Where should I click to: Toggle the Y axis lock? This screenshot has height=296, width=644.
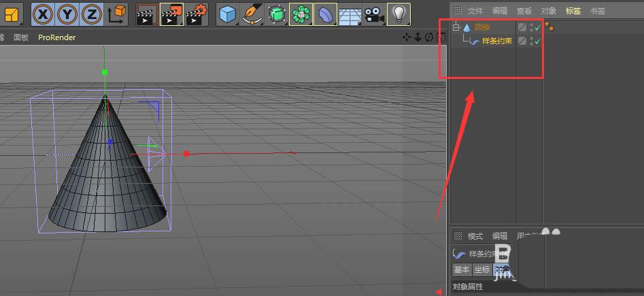[67, 14]
